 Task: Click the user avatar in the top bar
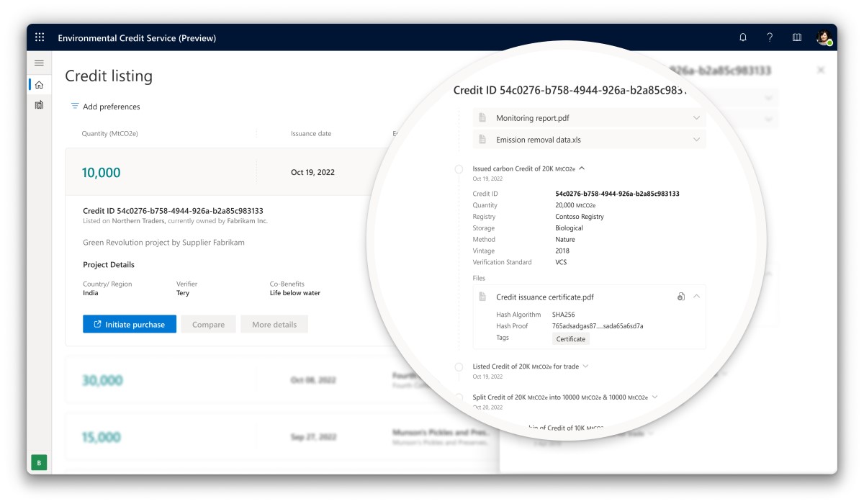pyautogui.click(x=823, y=37)
